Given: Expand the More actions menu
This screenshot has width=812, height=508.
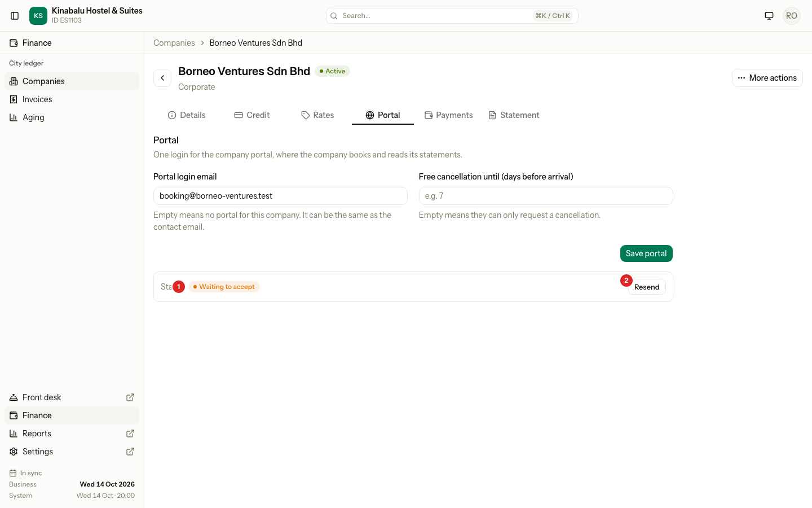Looking at the screenshot, I should pos(767,78).
